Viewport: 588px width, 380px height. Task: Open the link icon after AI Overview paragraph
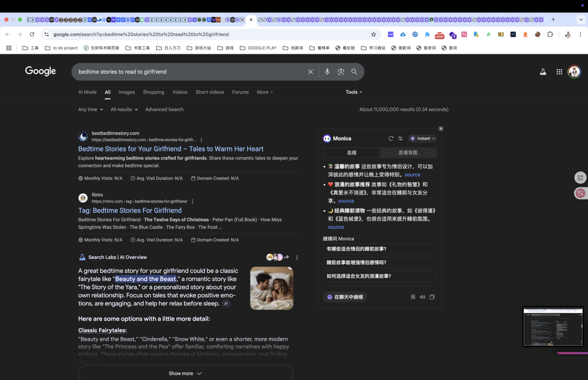pyautogui.click(x=226, y=303)
